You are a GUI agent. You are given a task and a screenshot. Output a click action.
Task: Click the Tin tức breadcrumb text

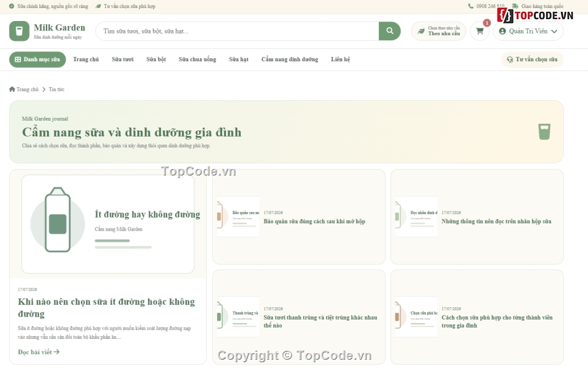coord(56,89)
